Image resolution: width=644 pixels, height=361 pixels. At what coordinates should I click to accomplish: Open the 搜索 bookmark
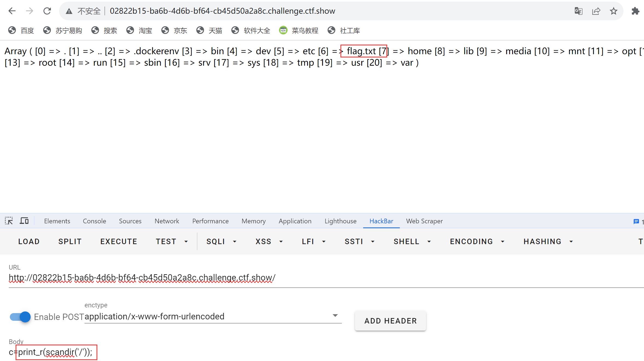point(104,30)
